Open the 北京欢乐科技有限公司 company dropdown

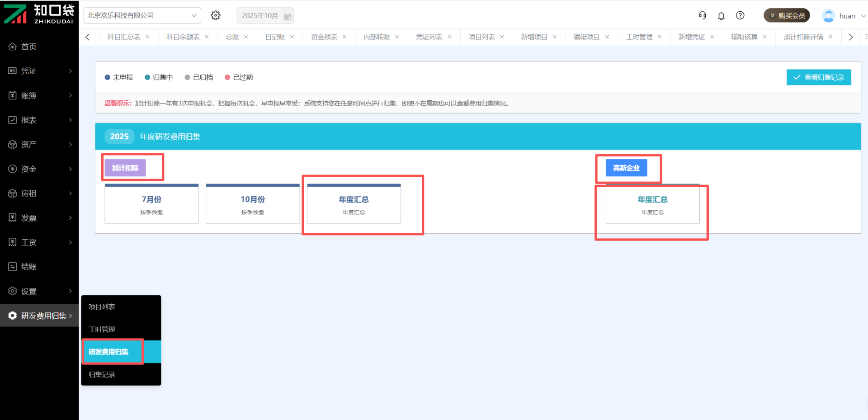pos(142,15)
